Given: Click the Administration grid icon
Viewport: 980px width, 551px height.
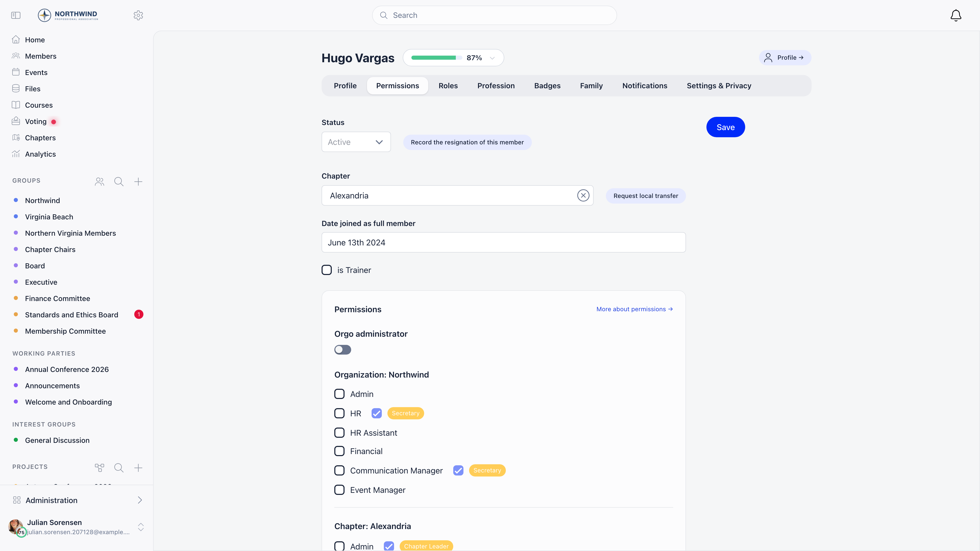Looking at the screenshot, I should (17, 500).
